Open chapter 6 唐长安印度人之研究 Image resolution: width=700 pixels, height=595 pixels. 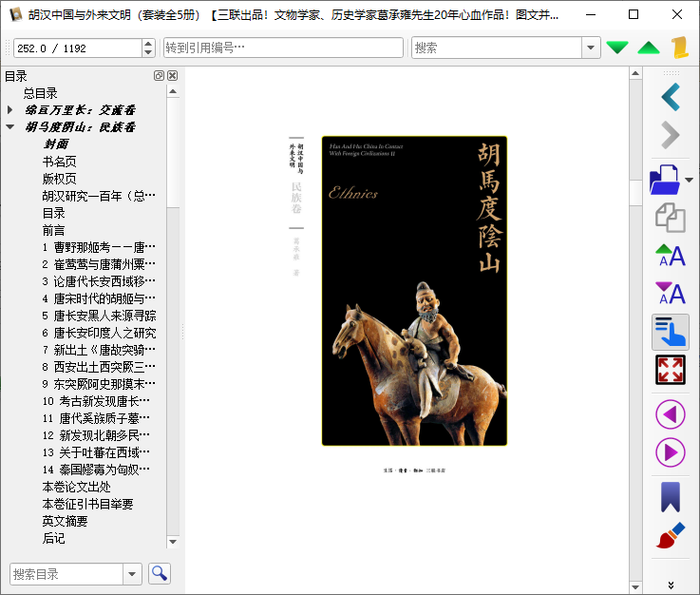99,333
